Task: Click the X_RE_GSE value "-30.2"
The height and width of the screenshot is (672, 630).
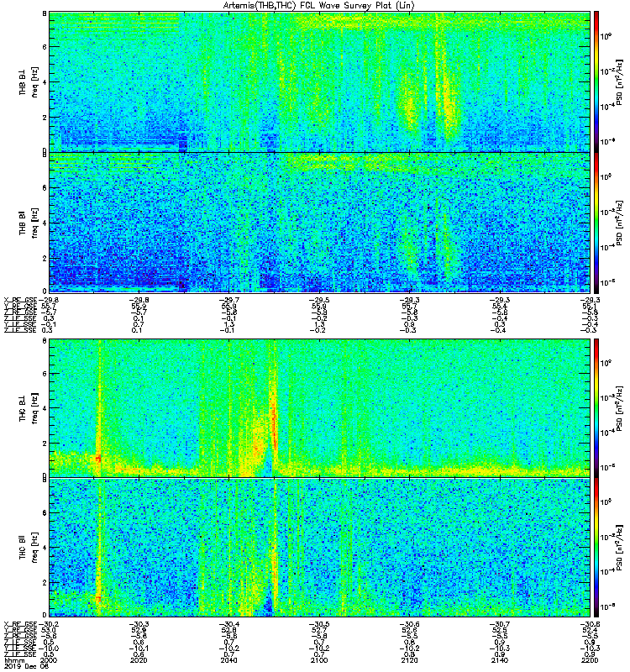Action: point(49,624)
